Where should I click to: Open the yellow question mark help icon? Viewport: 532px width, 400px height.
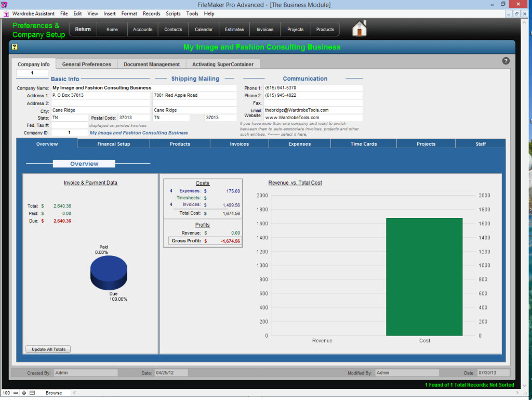15,47
